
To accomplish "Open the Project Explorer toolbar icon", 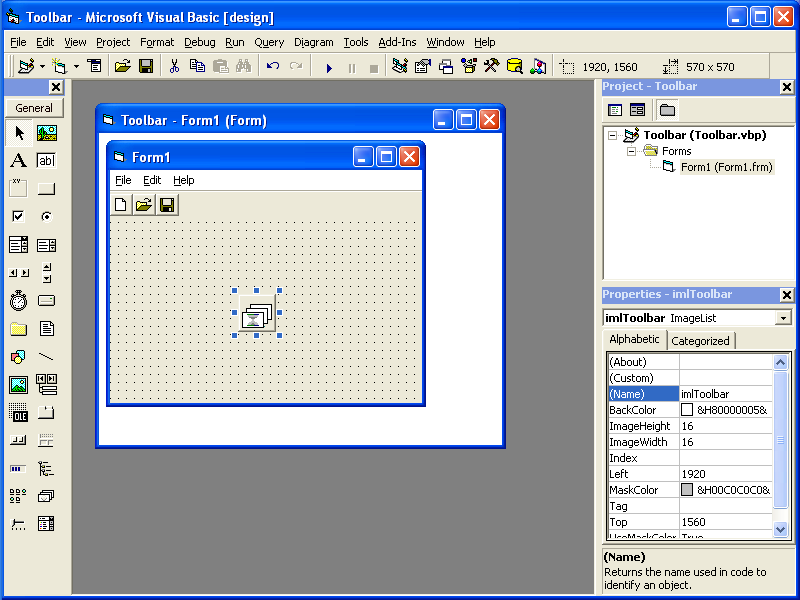I will tap(400, 66).
